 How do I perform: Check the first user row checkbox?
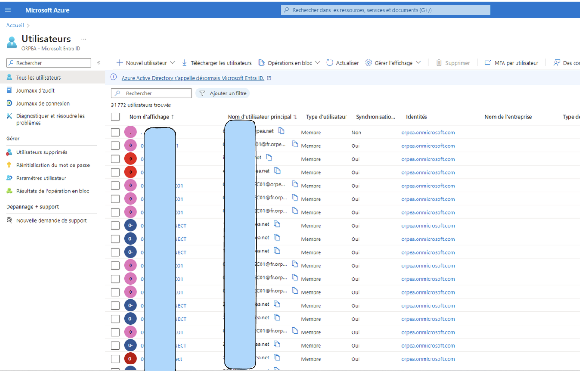(x=116, y=132)
